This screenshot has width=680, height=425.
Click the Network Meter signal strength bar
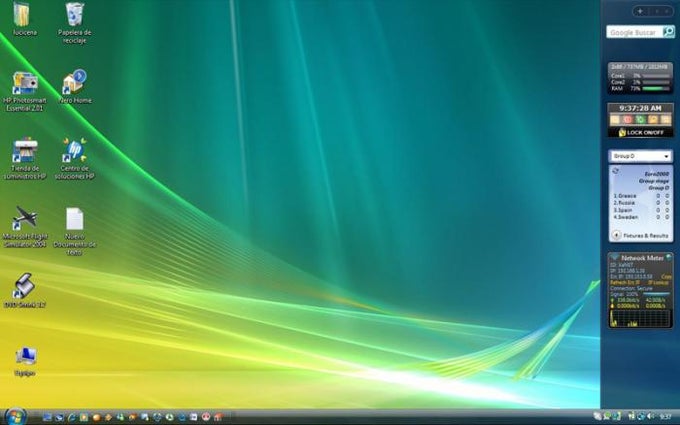657,294
